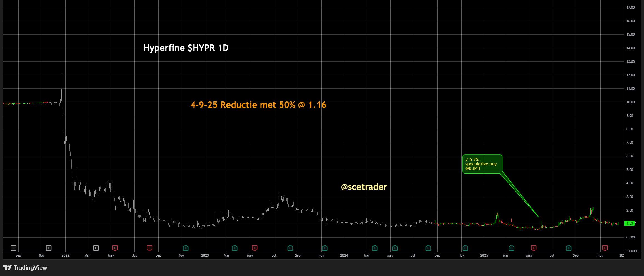The width and height of the screenshot is (644, 276).
Task: Open the green earnings marker before Sep 2024
Action: pos(428,248)
